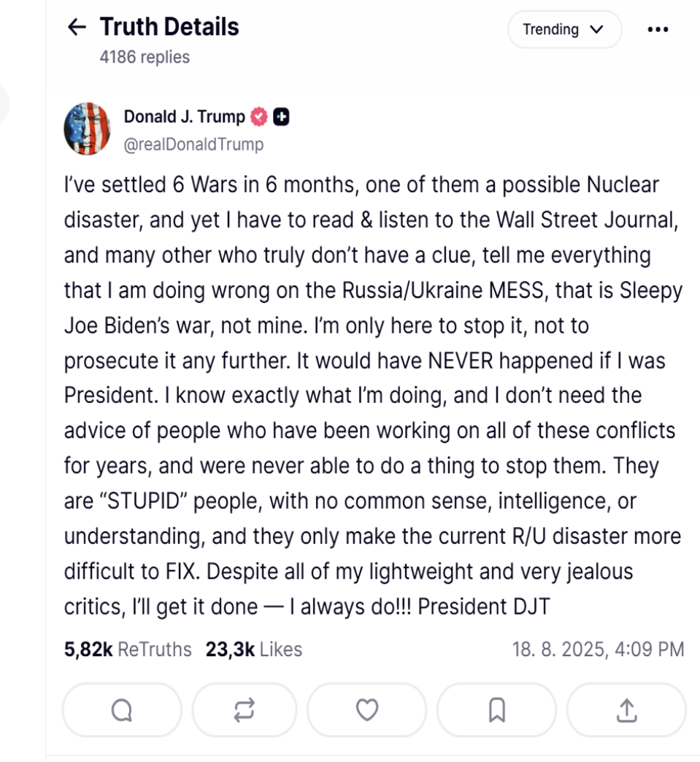700x762 pixels.
Task: Click the 4186 replies count
Action: click(145, 57)
